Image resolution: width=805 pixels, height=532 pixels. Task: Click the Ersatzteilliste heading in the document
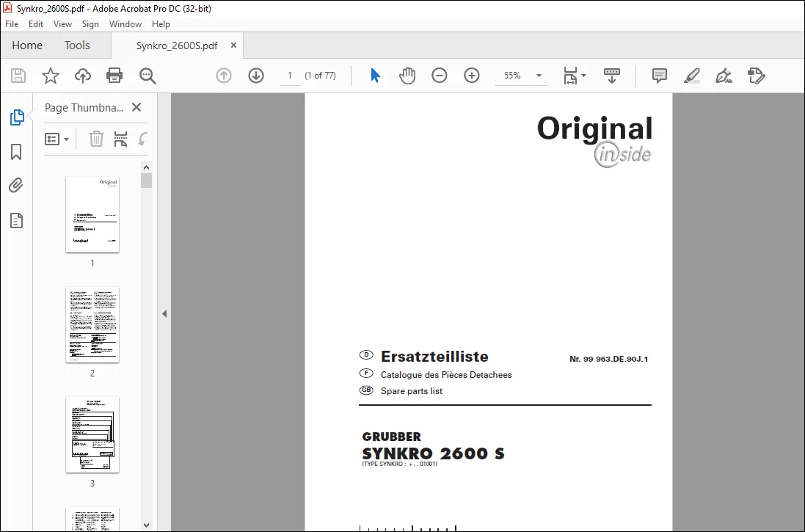[x=434, y=357]
